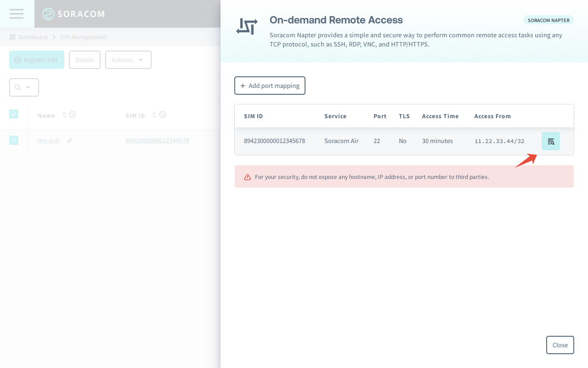Uncheck the select-all checkbox in table header
Image resolution: width=588 pixels, height=368 pixels.
click(14, 114)
